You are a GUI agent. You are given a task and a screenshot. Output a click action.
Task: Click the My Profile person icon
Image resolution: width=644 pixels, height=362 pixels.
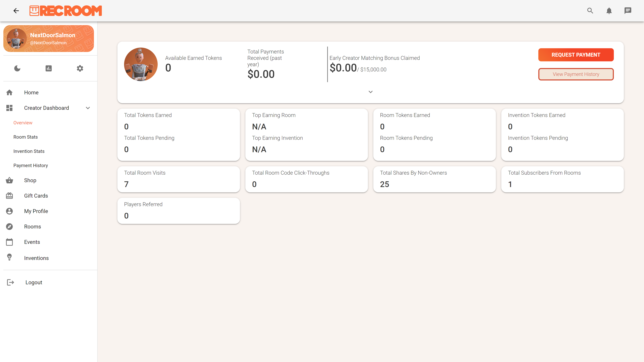pyautogui.click(x=10, y=211)
